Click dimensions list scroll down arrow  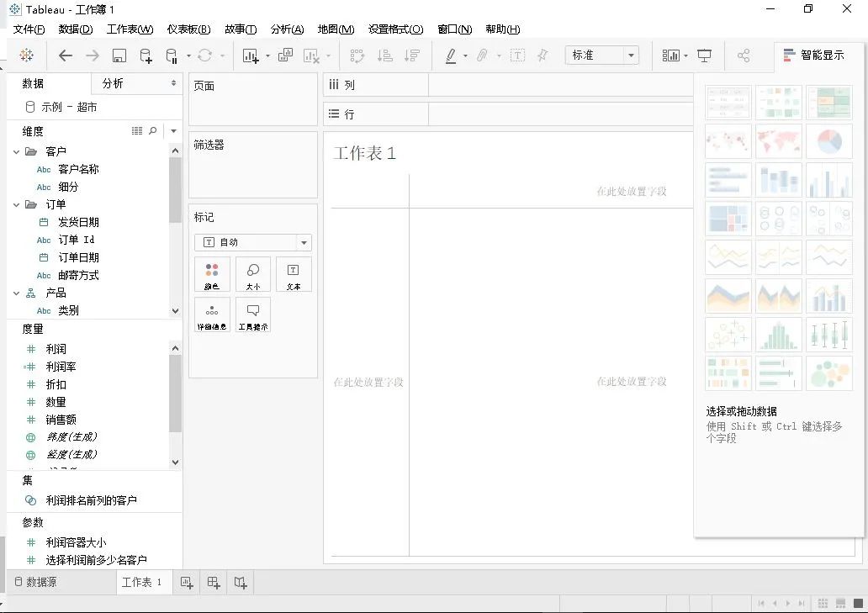click(176, 311)
